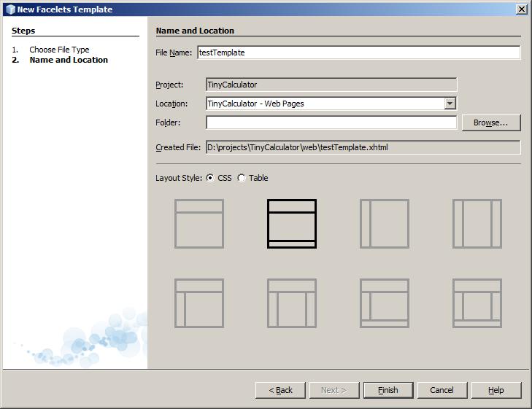Click the File Name text field
Image resolution: width=532 pixels, height=409 pixels.
tap(358, 52)
